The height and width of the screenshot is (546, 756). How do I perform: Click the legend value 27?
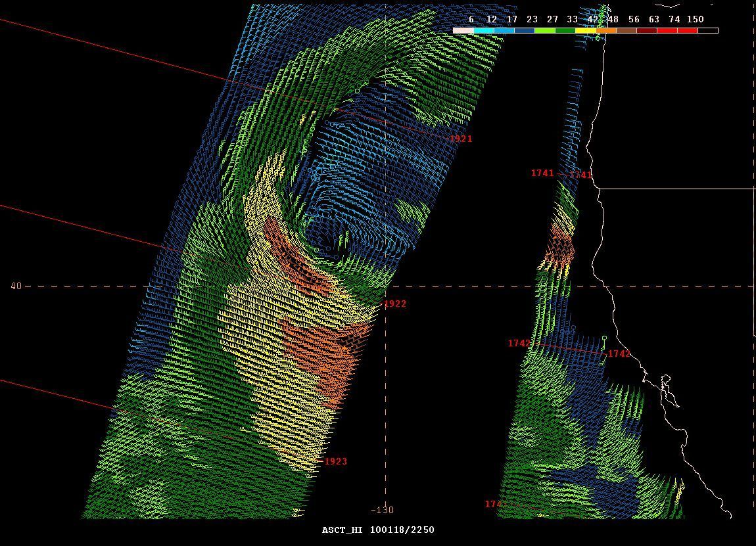[552, 19]
